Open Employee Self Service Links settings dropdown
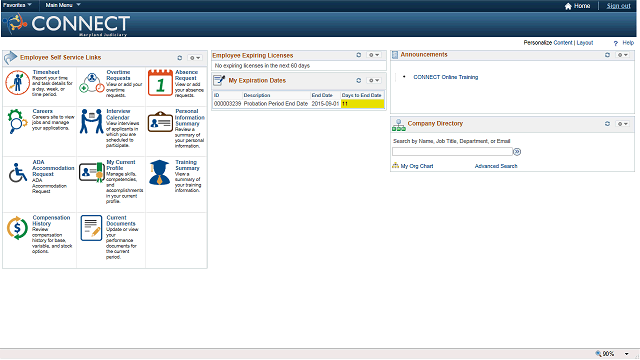The image size is (640, 360). (x=195, y=58)
